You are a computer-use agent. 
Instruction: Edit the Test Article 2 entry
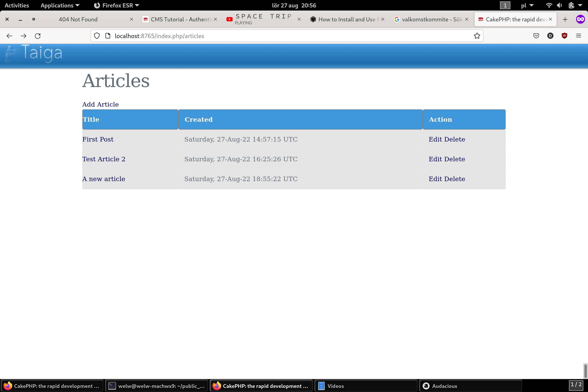pyautogui.click(x=435, y=159)
